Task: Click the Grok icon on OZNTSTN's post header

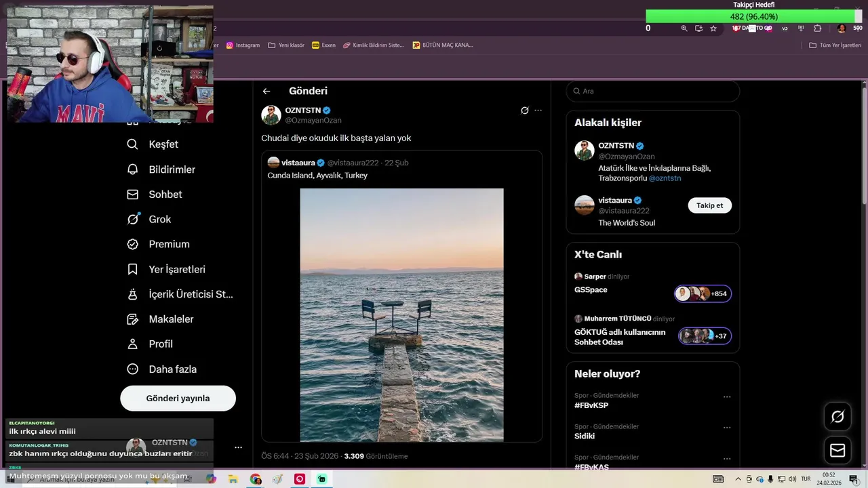Action: [x=524, y=110]
